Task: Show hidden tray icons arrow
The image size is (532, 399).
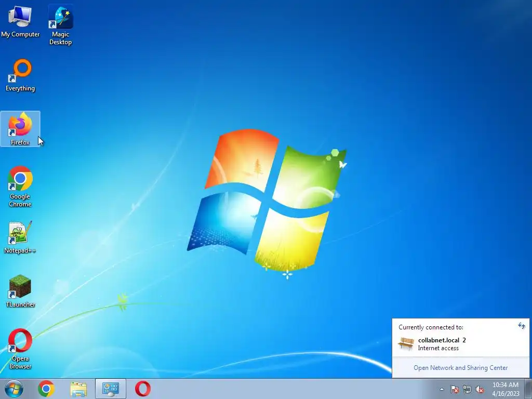Action: point(442,389)
